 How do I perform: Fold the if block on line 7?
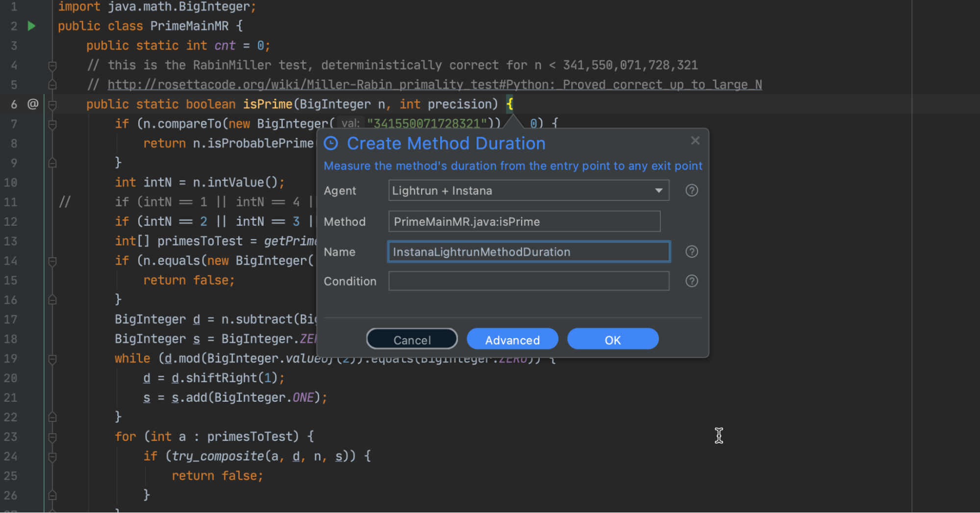pyautogui.click(x=52, y=124)
